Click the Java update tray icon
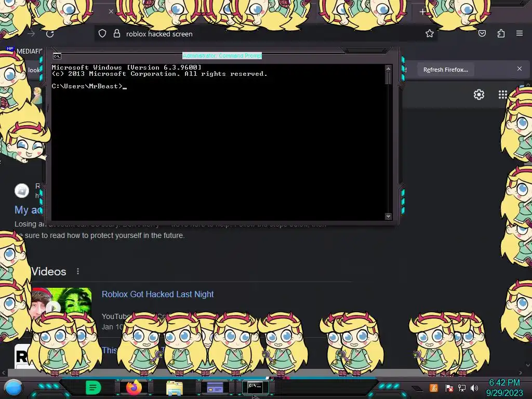The image size is (532, 399). (x=434, y=388)
